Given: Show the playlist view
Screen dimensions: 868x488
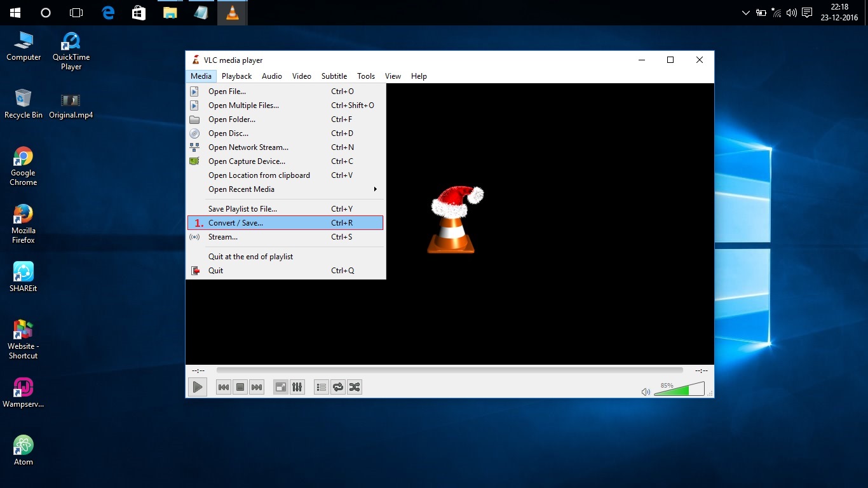Looking at the screenshot, I should (x=321, y=386).
